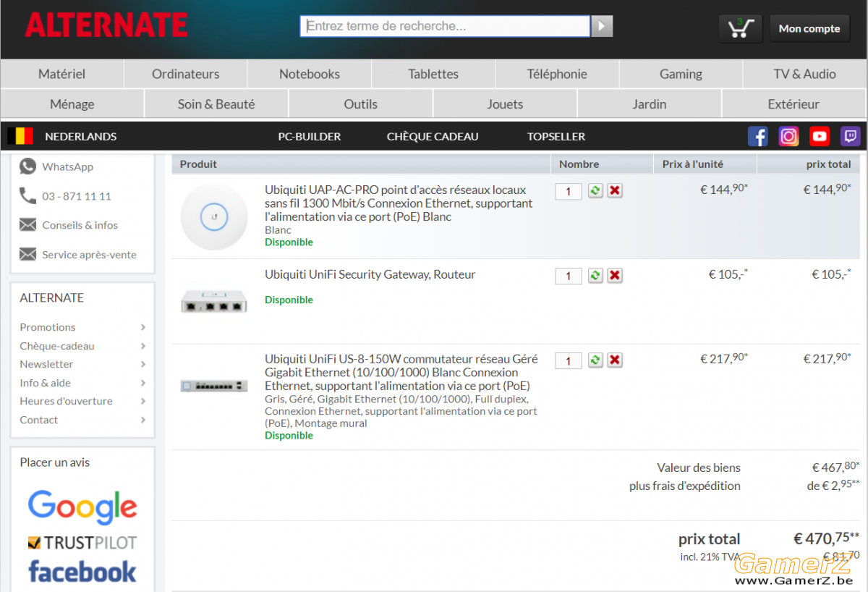Open the Extérieur category menu

click(793, 104)
